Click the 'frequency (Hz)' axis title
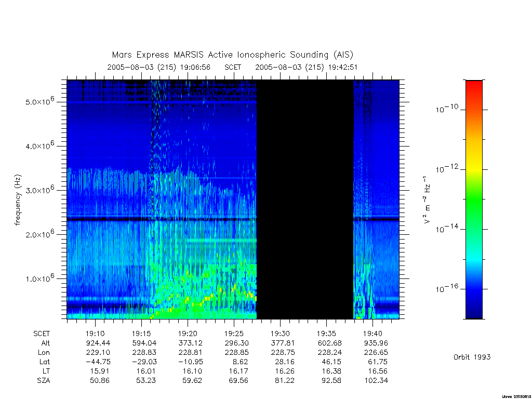 18,199
